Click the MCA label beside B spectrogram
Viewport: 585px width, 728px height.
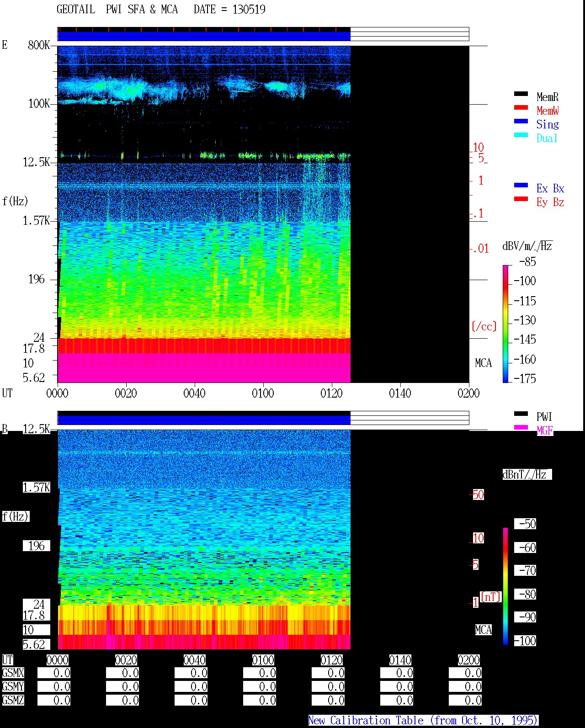click(483, 630)
